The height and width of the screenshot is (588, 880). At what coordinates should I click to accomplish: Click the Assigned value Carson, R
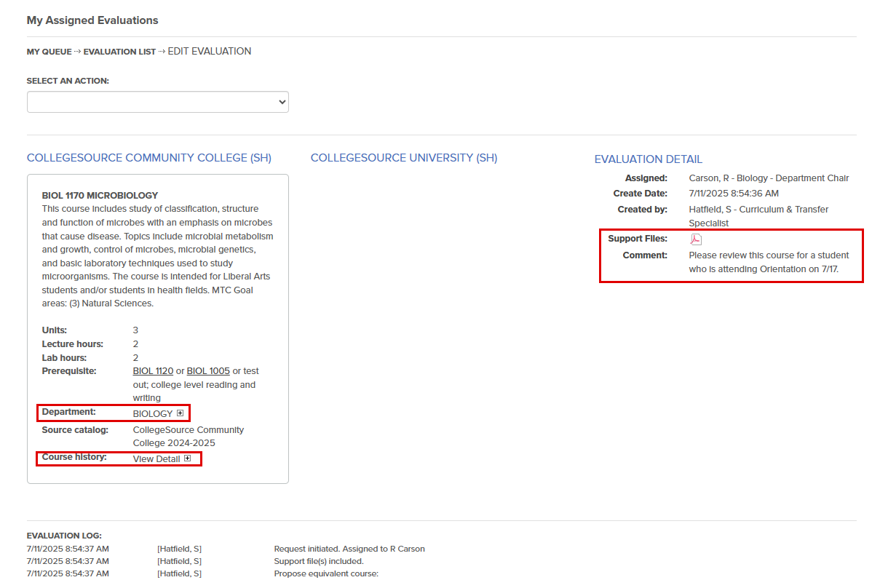pyautogui.click(x=769, y=178)
